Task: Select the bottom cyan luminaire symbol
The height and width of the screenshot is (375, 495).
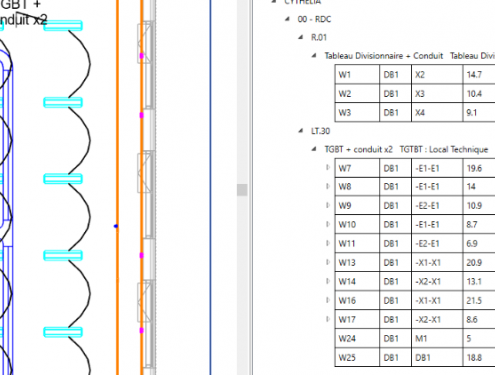Action: [x=63, y=332]
